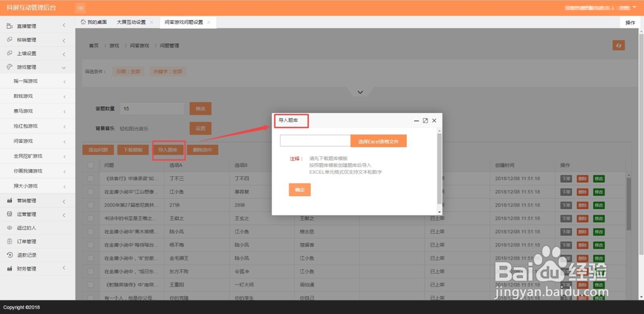Viewport: 644px width, 314px height.
Task: Click the 日期：全部 filter tag
Action: click(x=128, y=71)
